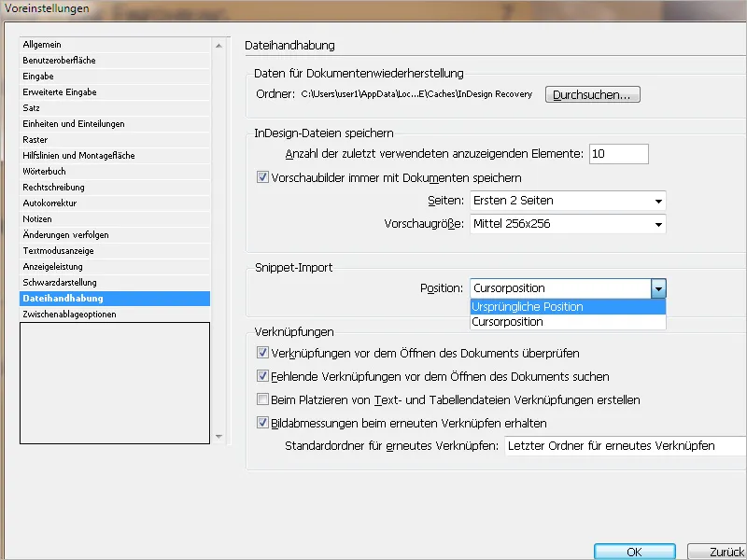747x560 pixels.
Task: Click the category list scroll-up arrow
Action: tap(218, 46)
